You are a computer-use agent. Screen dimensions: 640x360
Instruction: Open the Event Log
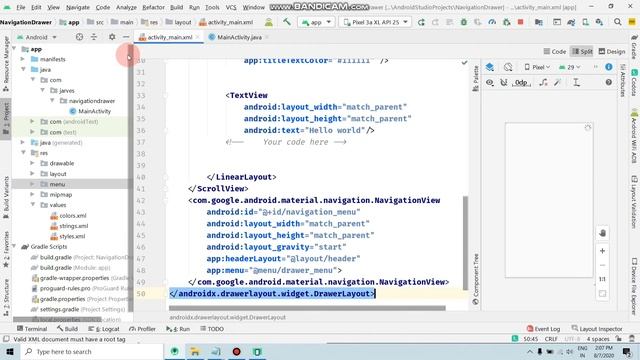click(x=543, y=329)
